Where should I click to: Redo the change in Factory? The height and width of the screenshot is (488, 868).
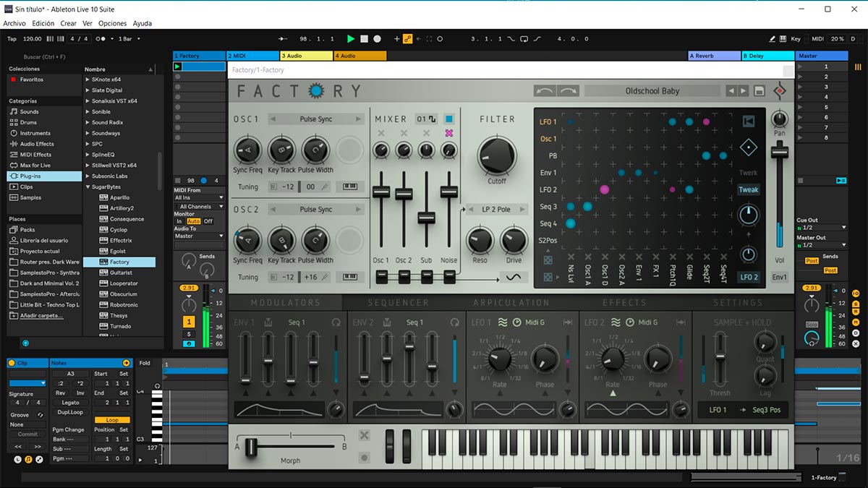click(x=568, y=91)
